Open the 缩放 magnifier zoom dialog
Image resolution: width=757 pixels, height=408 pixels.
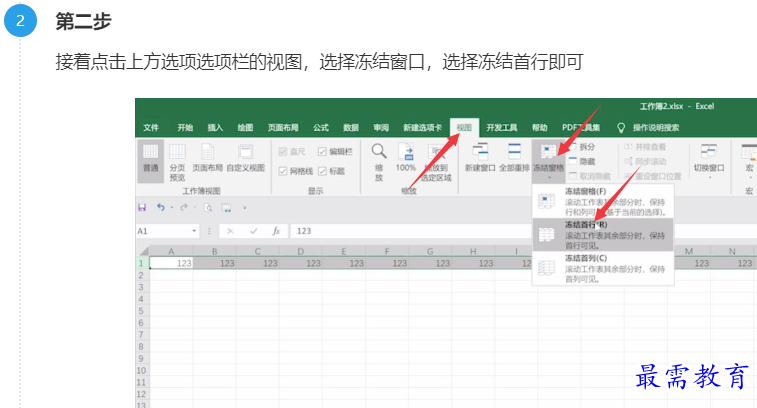coord(379,162)
